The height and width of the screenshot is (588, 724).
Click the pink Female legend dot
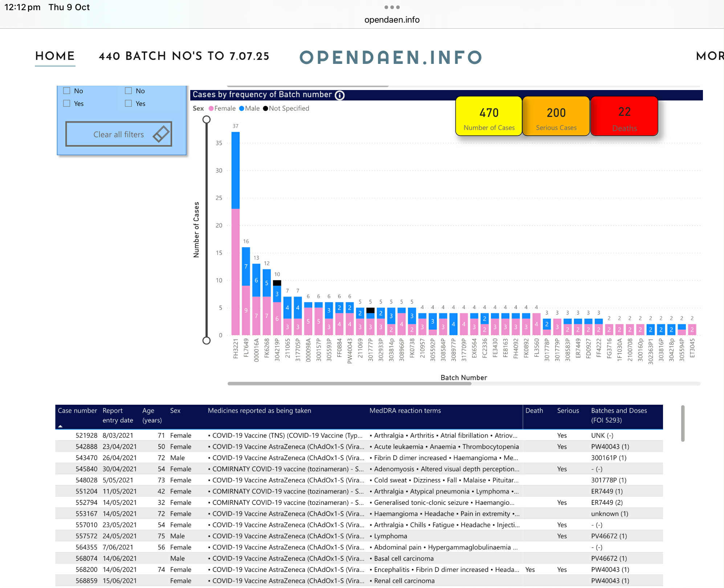(211, 109)
